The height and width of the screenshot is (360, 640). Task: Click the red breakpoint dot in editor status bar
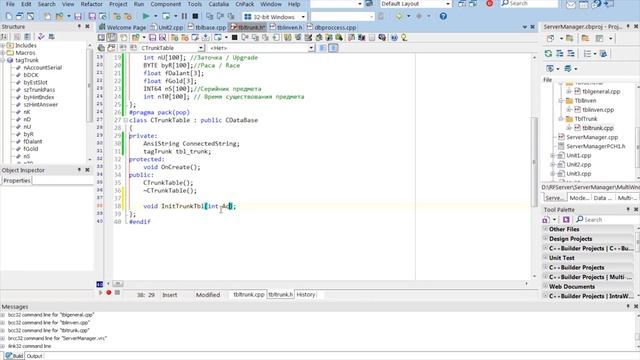coord(109,293)
